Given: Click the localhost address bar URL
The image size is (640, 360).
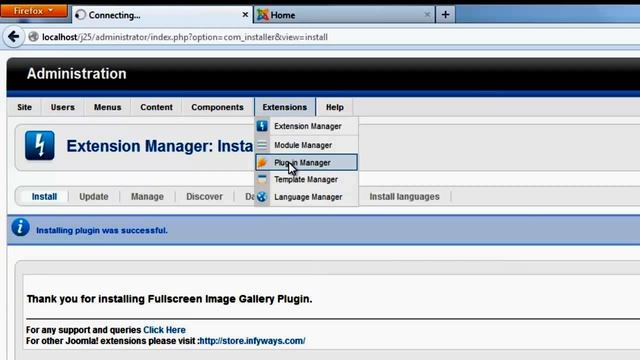Looking at the screenshot, I should point(185,37).
